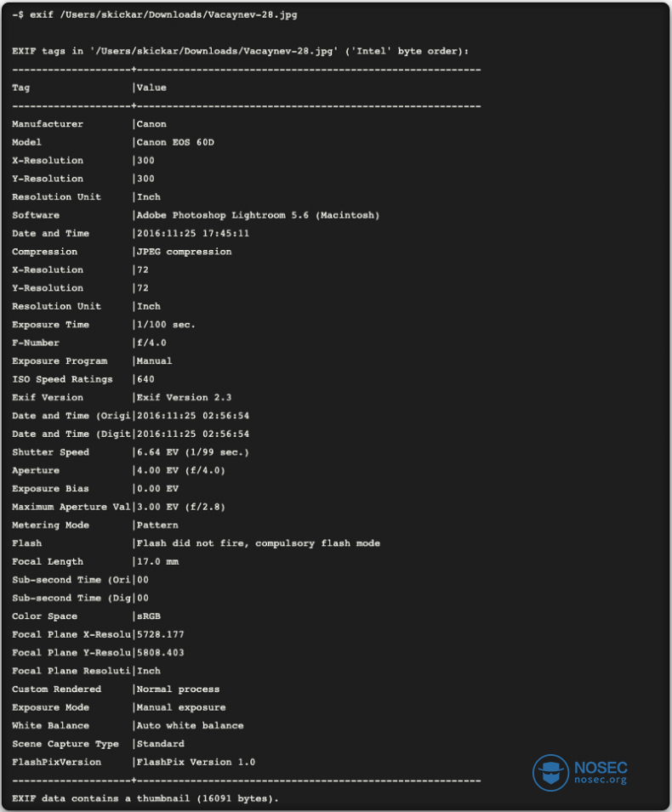Click the Adobe Photoshop Lightroom 5.6 software value

258,215
